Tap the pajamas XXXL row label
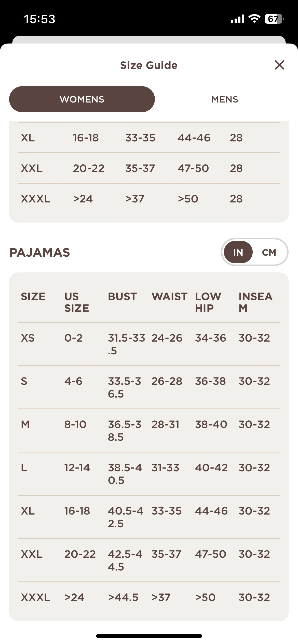This screenshot has width=298, height=644. point(36,597)
